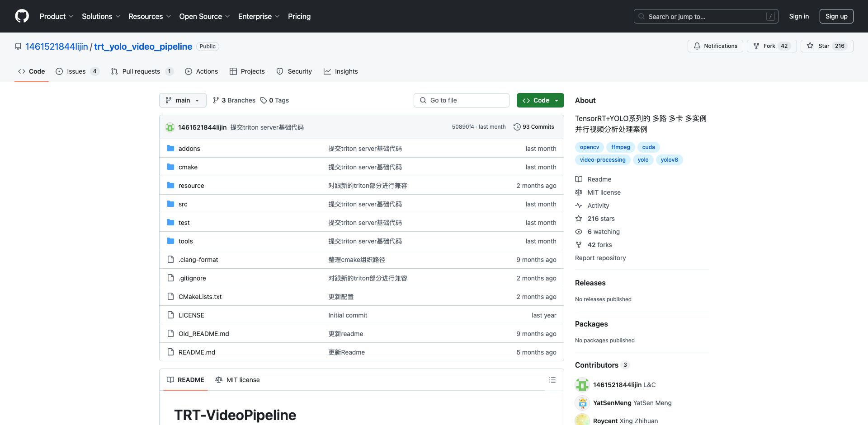View the 93 Commits history
The width and height of the screenshot is (868, 425).
(534, 127)
